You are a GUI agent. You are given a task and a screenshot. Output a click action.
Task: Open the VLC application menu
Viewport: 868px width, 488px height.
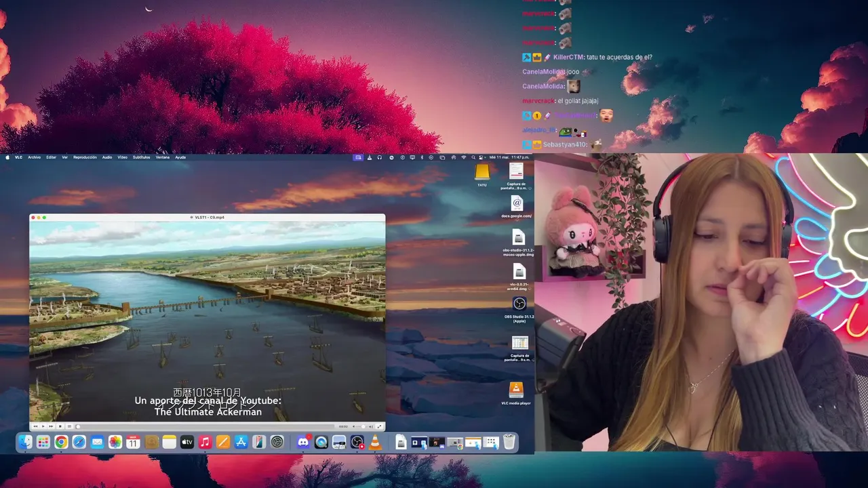(x=18, y=157)
